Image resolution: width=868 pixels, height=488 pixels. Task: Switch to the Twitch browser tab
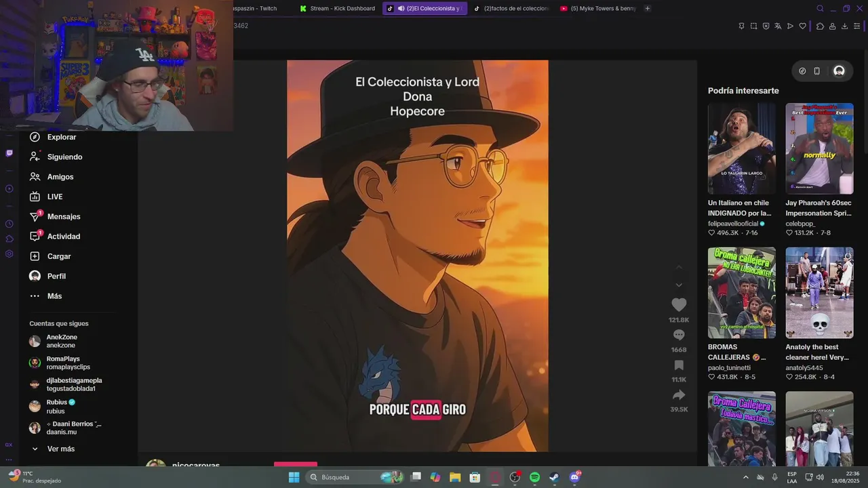[255, 8]
